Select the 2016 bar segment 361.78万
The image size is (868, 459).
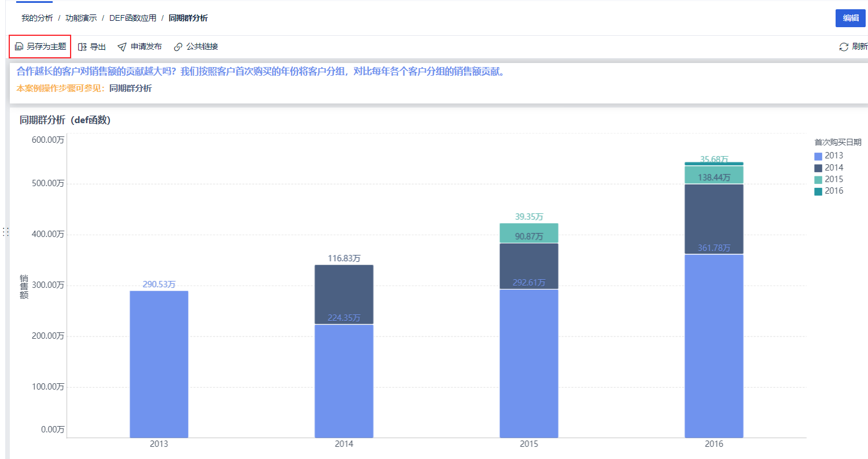point(714,346)
